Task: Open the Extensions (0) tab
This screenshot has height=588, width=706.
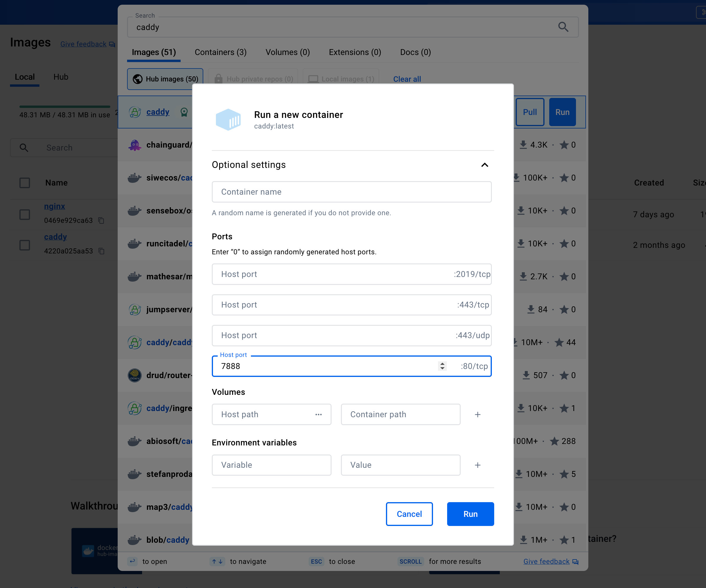Action: (355, 52)
